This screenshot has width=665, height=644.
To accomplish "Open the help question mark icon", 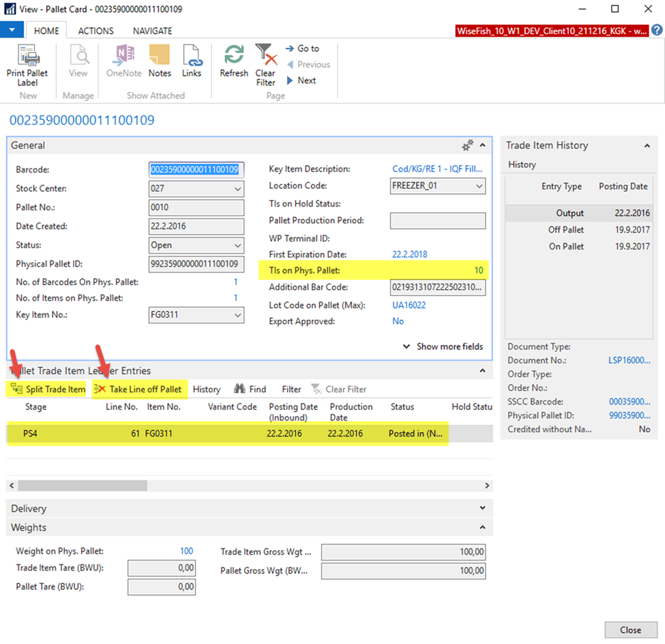I will 657,30.
